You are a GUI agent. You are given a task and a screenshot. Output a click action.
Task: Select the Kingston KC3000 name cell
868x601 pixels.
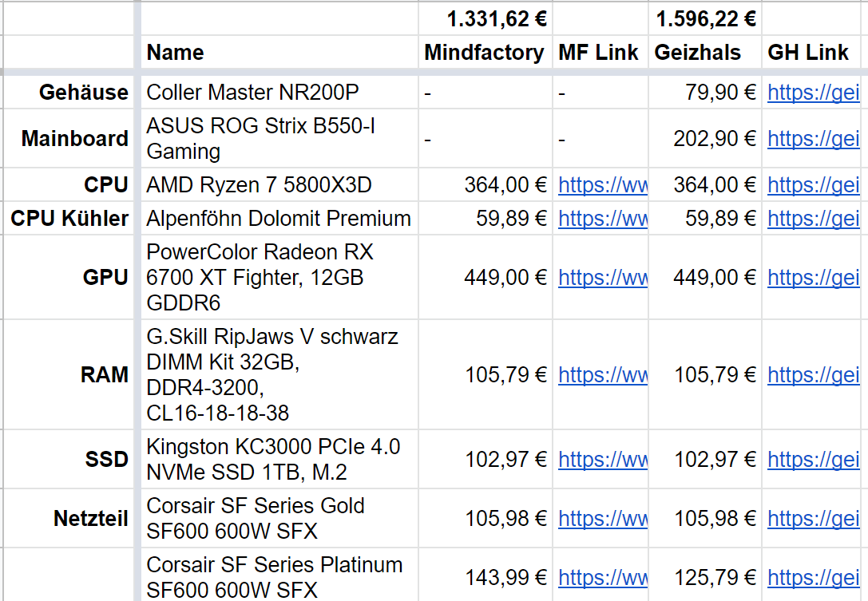tap(279, 459)
